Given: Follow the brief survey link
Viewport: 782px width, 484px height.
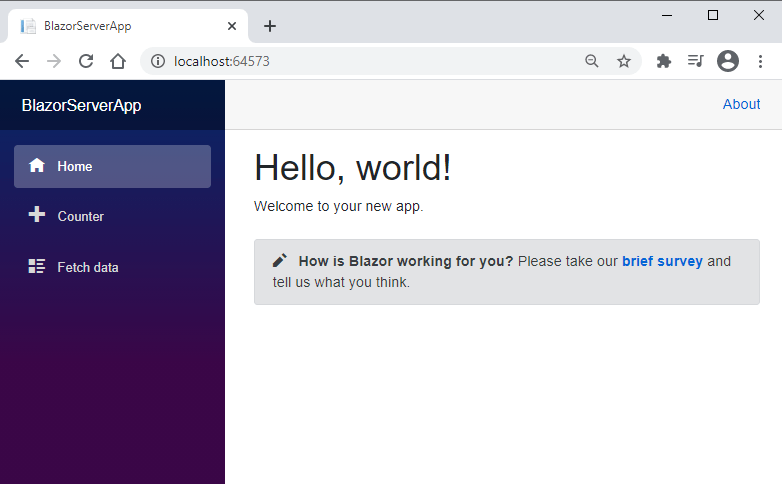Looking at the screenshot, I should pos(662,261).
